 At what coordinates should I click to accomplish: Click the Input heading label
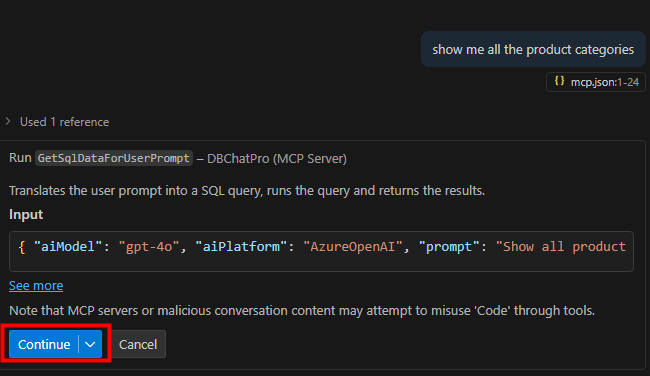(26, 214)
